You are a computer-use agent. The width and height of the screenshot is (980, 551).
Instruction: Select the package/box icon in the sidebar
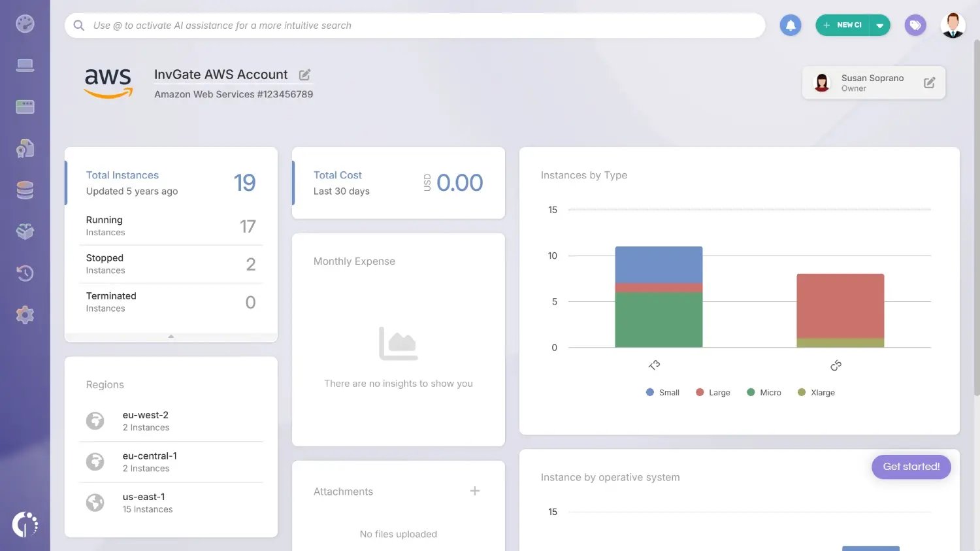[25, 231]
